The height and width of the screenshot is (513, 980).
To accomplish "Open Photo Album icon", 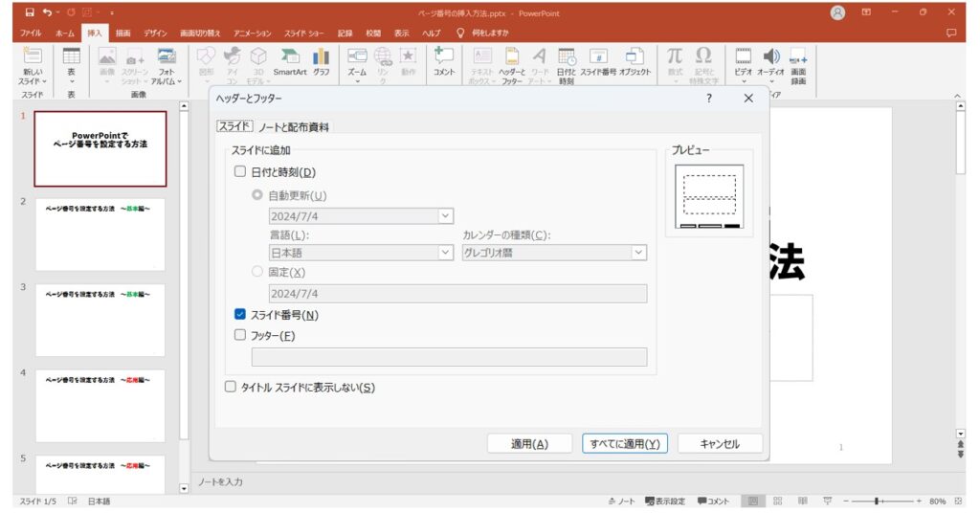I will (167, 56).
